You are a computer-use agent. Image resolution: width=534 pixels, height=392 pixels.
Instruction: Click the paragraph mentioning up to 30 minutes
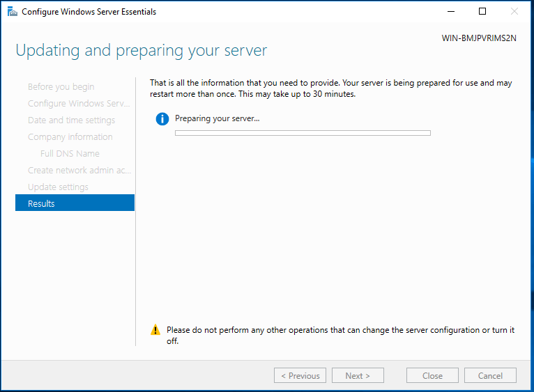click(x=331, y=88)
